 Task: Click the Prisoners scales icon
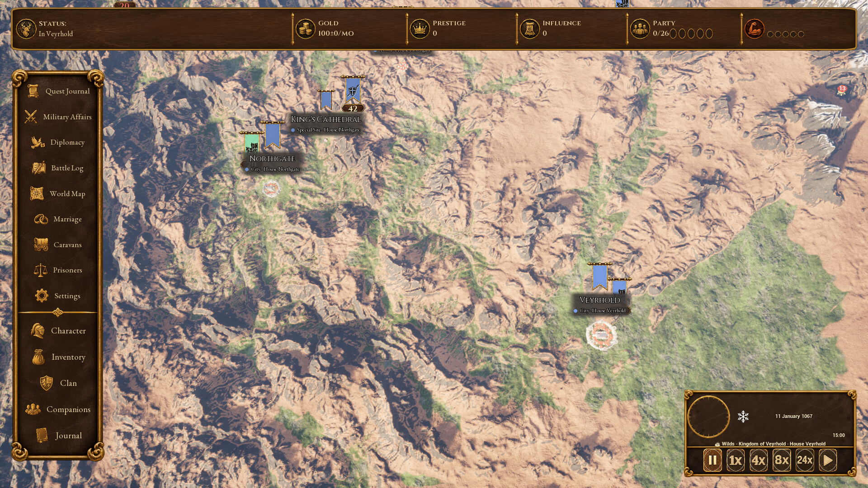click(41, 270)
